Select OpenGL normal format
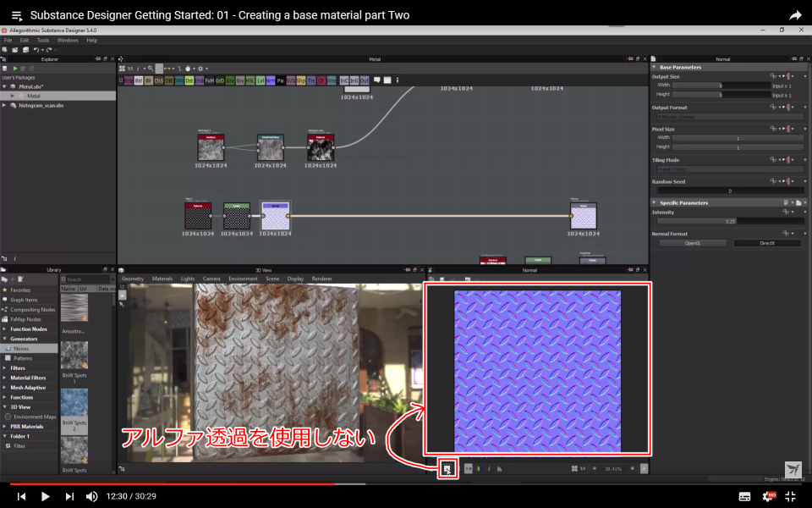 tap(693, 243)
